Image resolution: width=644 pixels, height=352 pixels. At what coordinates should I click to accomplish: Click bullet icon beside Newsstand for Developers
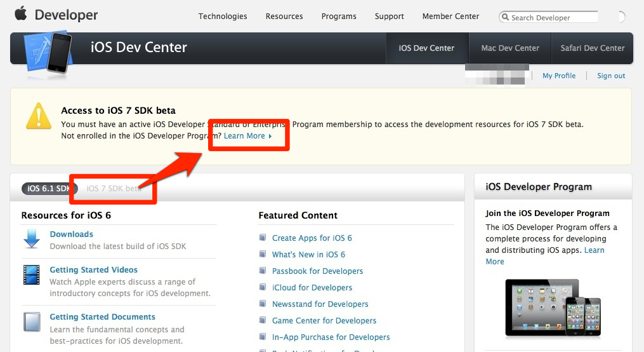263,303
